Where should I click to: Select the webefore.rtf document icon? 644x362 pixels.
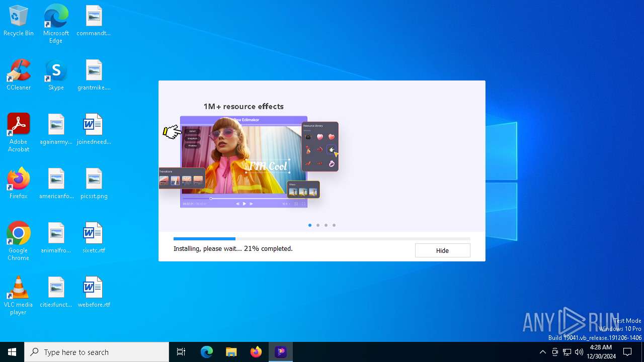pyautogui.click(x=94, y=293)
